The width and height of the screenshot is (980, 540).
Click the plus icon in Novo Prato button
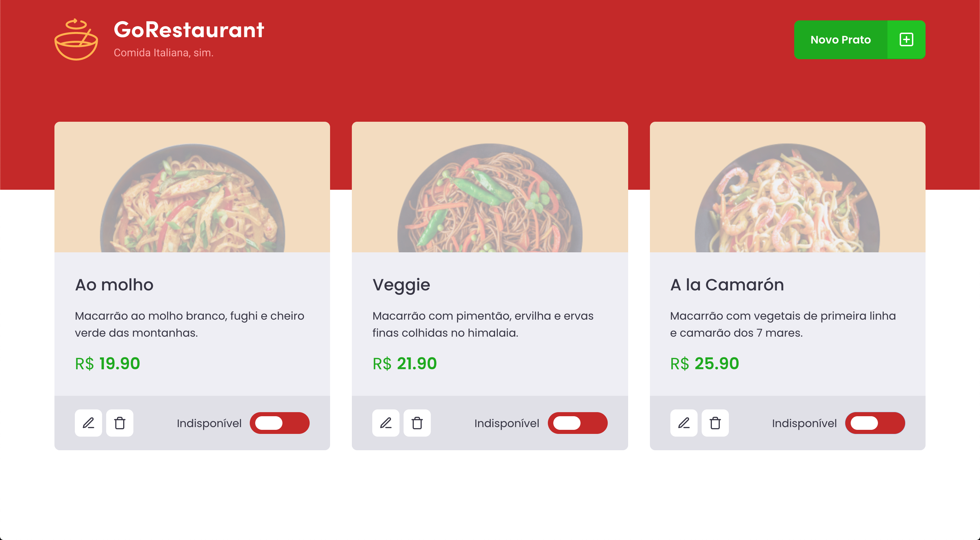coord(906,39)
